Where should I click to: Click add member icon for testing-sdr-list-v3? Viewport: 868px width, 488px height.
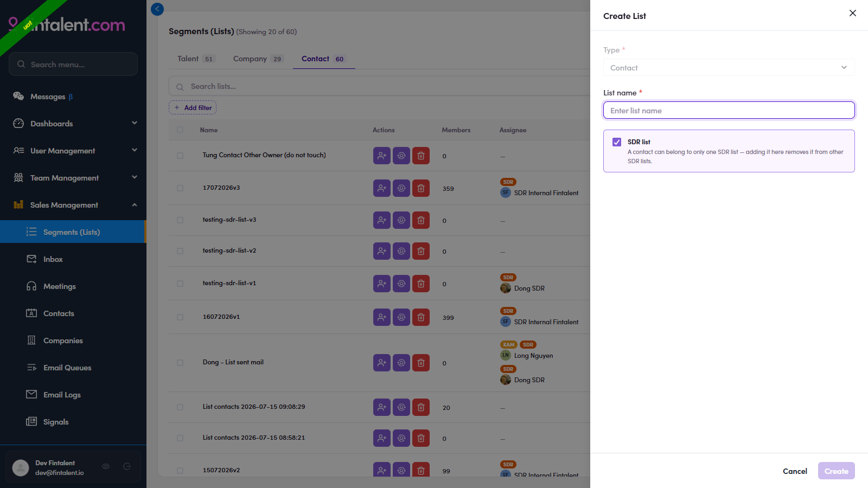(382, 220)
